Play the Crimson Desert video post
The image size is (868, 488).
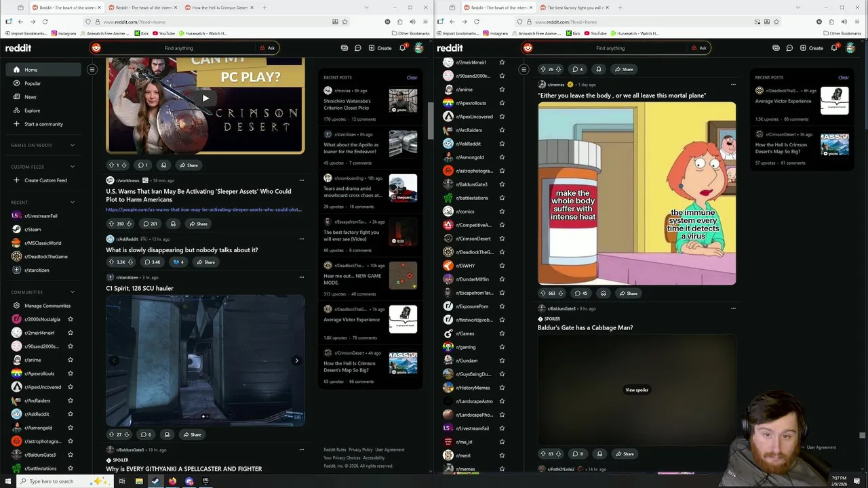coord(205,98)
